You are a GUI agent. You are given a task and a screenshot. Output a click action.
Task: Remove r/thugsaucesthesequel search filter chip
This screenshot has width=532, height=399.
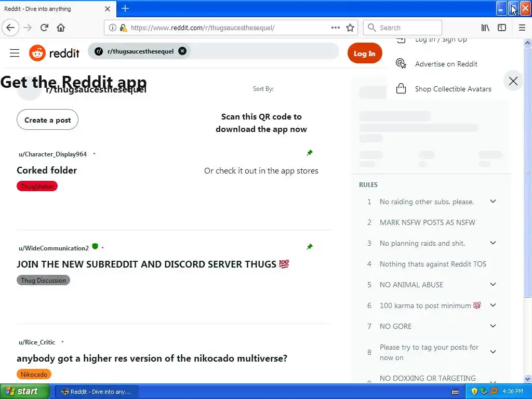[182, 51]
